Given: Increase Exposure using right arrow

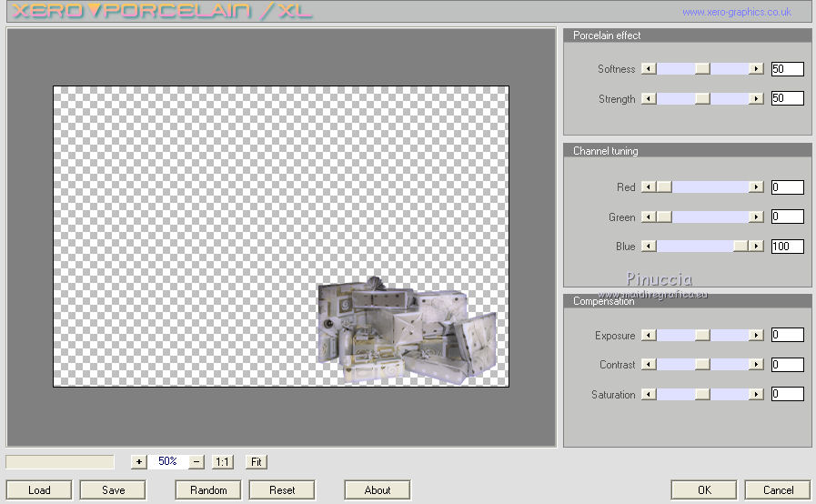Looking at the screenshot, I should (x=756, y=335).
